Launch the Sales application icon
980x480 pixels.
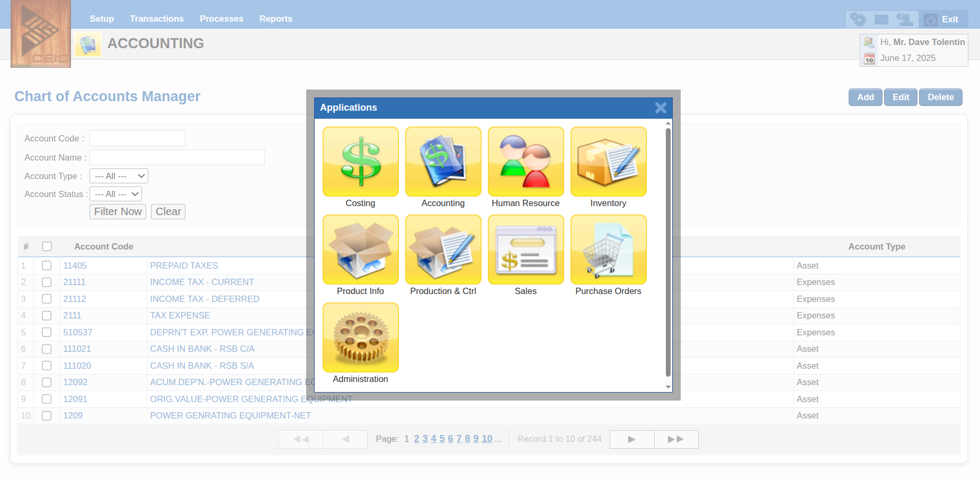525,250
